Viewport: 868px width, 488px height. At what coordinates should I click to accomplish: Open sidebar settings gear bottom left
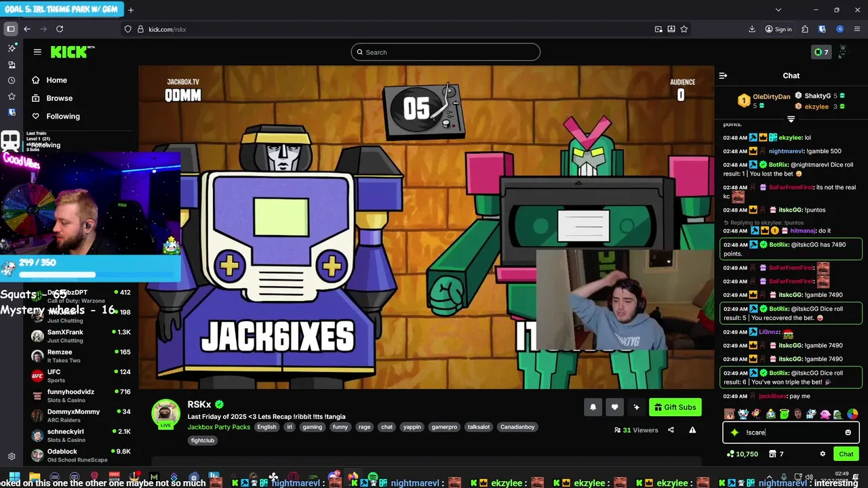coord(12,457)
